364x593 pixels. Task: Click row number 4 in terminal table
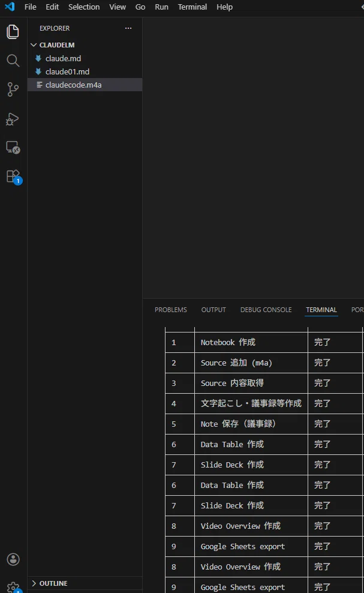click(174, 404)
